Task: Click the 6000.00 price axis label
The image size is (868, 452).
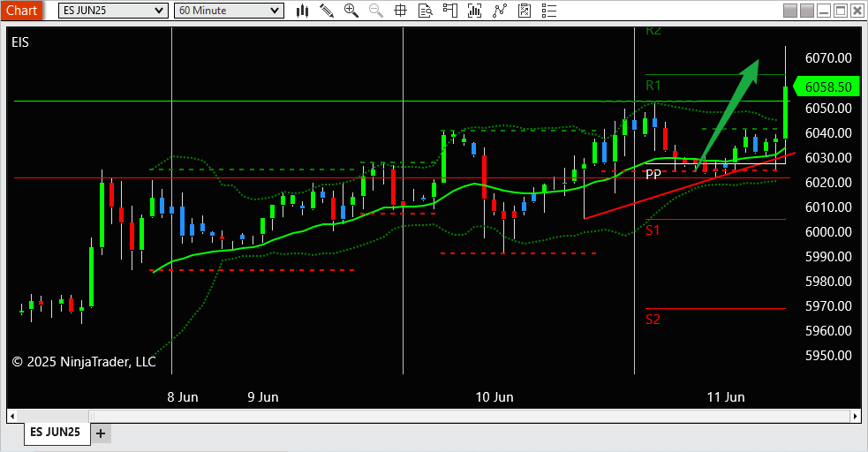Action: (x=828, y=232)
